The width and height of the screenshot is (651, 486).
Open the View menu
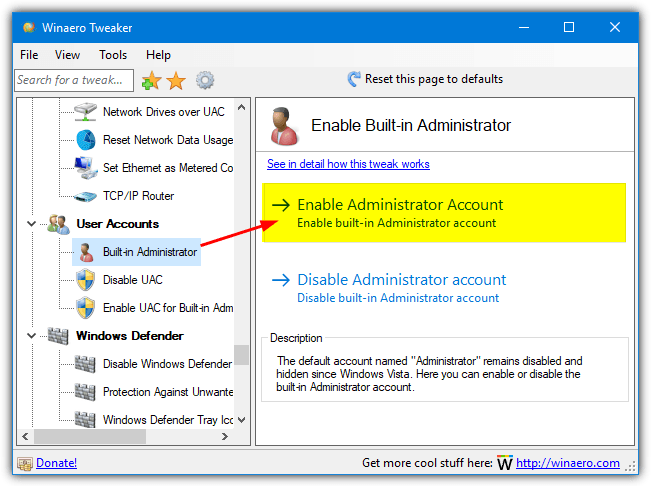(67, 55)
